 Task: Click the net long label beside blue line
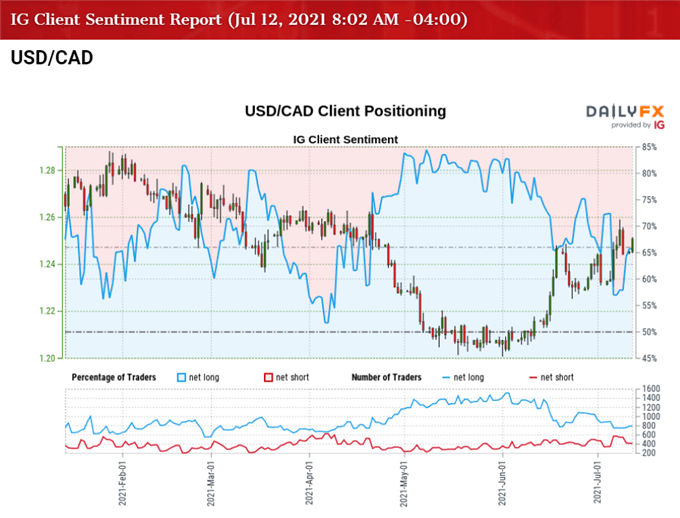pyautogui.click(x=469, y=378)
